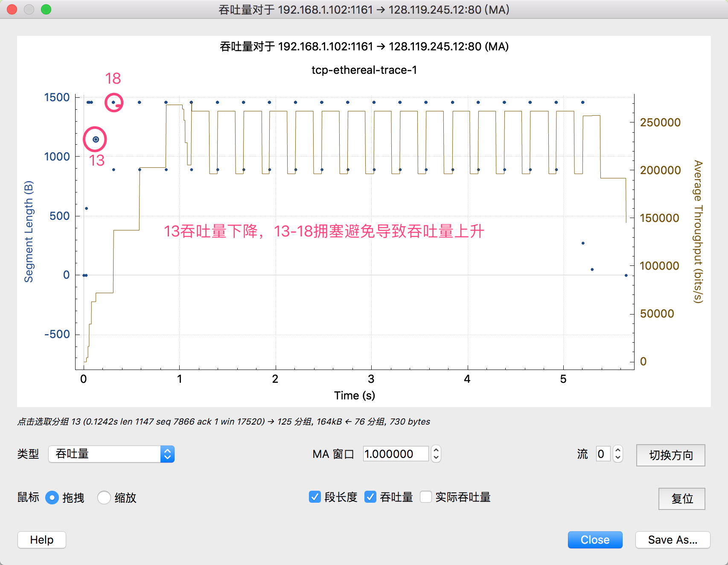Select the 拖拽 mouse drag radio button

[x=52, y=498]
